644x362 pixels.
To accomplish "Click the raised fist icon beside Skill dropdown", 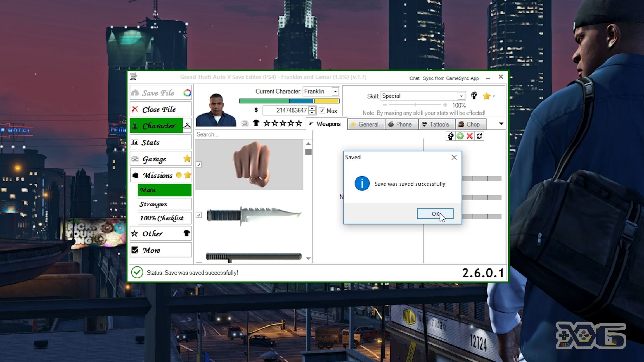I will click(x=474, y=96).
